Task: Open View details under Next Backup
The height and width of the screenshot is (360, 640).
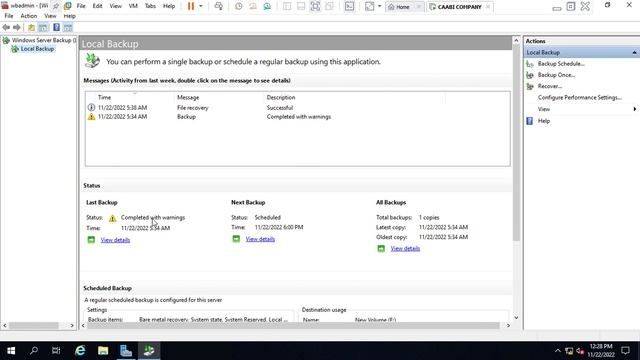Action: click(260, 239)
